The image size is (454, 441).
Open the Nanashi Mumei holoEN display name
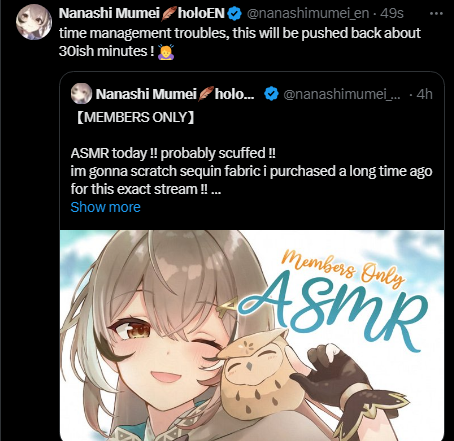pos(142,13)
